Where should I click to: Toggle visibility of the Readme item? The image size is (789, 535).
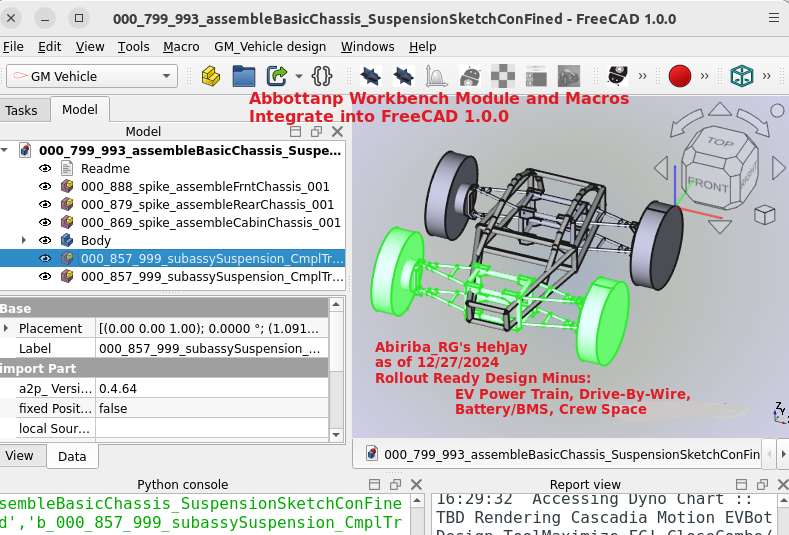(x=45, y=169)
